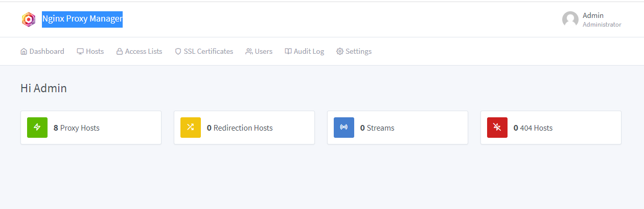Click the highlighted Nginx Proxy Manager title
Screen dimensions: 644x209
coord(82,19)
